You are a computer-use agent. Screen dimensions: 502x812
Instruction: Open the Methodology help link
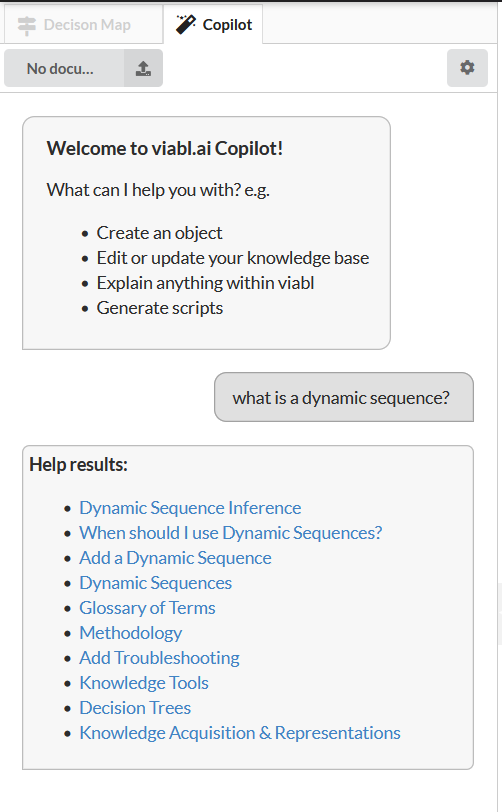click(131, 633)
